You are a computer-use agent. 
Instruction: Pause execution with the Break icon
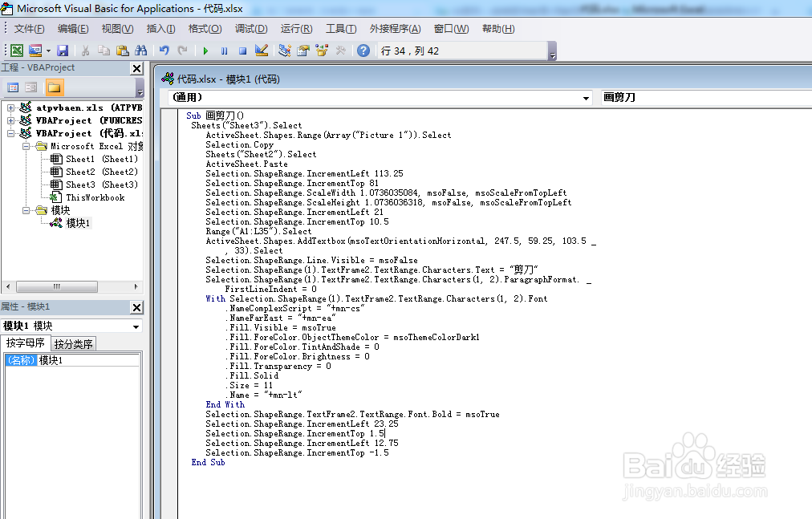224,51
